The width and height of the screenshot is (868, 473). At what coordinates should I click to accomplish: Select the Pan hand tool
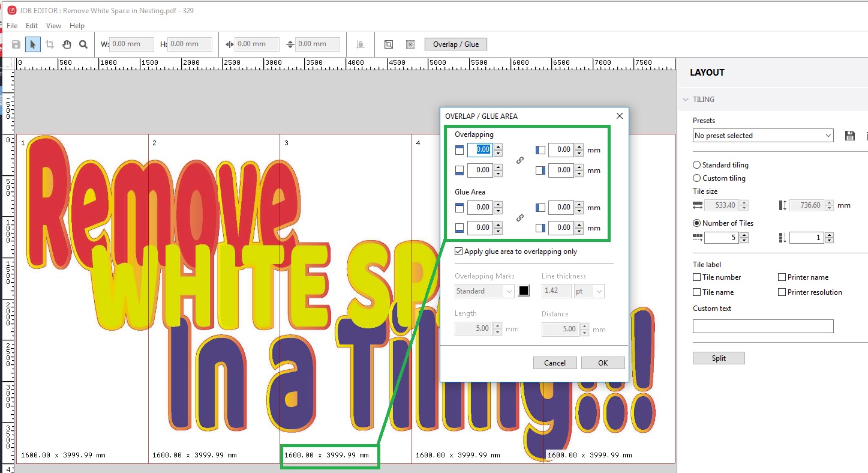pyautogui.click(x=66, y=44)
